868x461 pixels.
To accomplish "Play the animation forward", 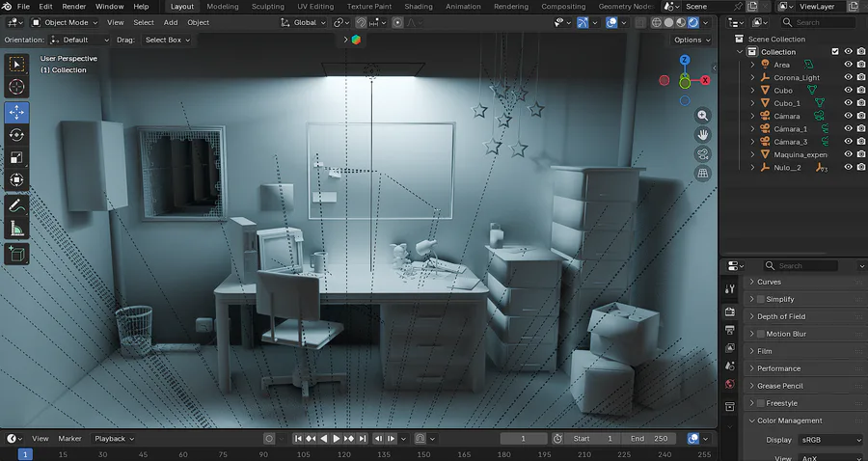I will click(336, 439).
